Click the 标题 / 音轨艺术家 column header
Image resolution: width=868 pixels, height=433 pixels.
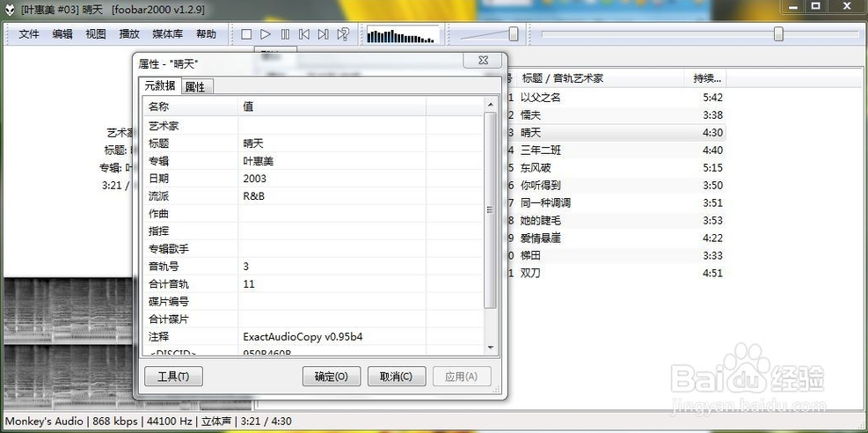click(x=600, y=78)
